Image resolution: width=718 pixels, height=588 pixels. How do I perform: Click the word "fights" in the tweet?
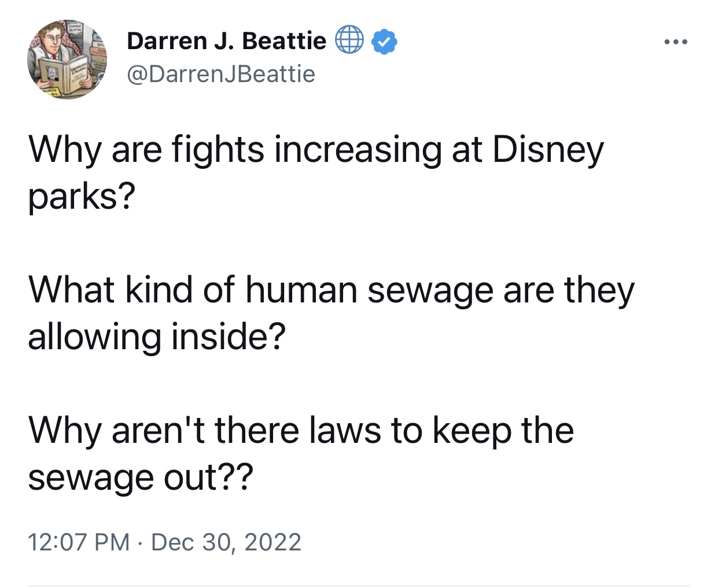point(218,150)
